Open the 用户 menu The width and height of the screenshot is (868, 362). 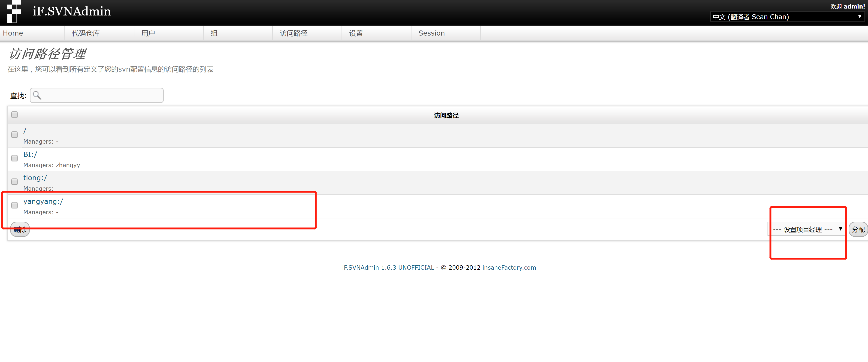click(148, 33)
